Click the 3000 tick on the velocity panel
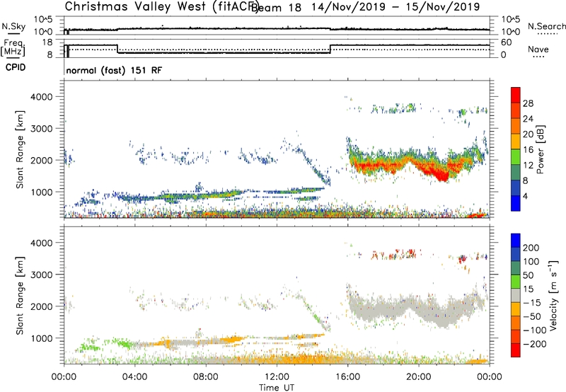The height and width of the screenshot is (392, 566). click(x=41, y=275)
